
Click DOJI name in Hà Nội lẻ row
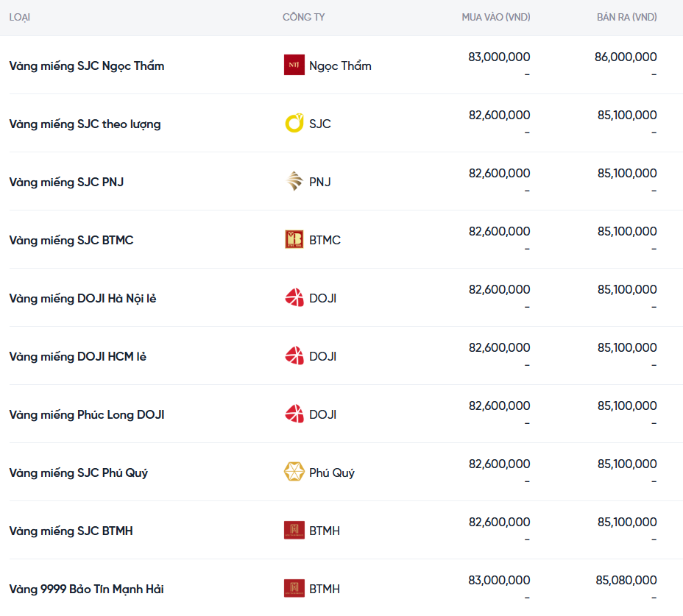[x=323, y=298]
